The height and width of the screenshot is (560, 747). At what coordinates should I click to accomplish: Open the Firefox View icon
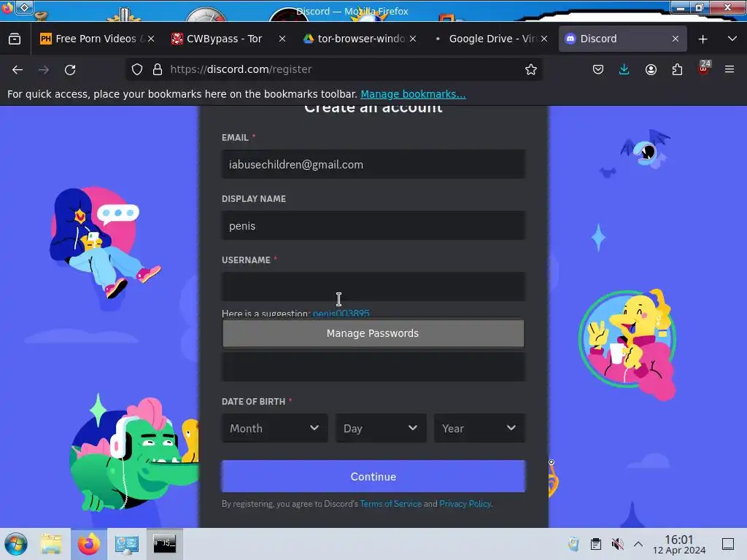coord(15,39)
